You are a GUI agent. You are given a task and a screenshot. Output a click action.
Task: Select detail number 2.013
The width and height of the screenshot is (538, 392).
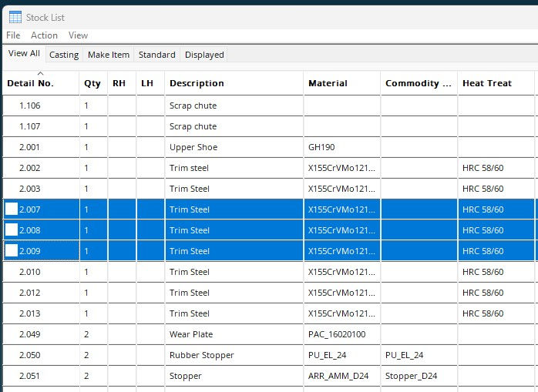30,313
